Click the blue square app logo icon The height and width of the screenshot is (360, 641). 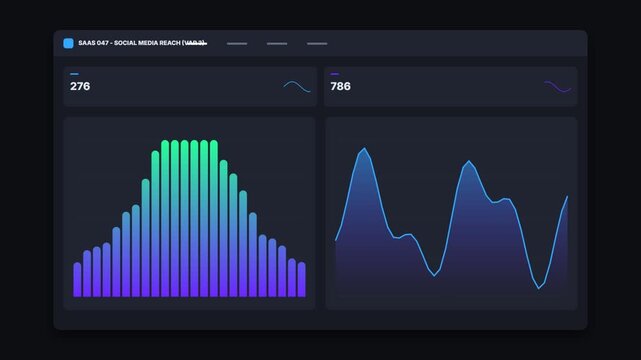click(x=68, y=43)
